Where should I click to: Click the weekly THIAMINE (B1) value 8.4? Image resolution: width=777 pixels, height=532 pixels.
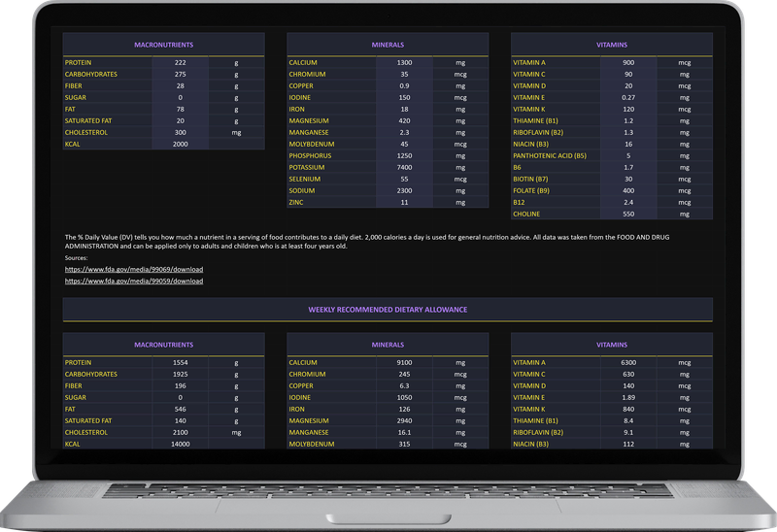tap(628, 420)
